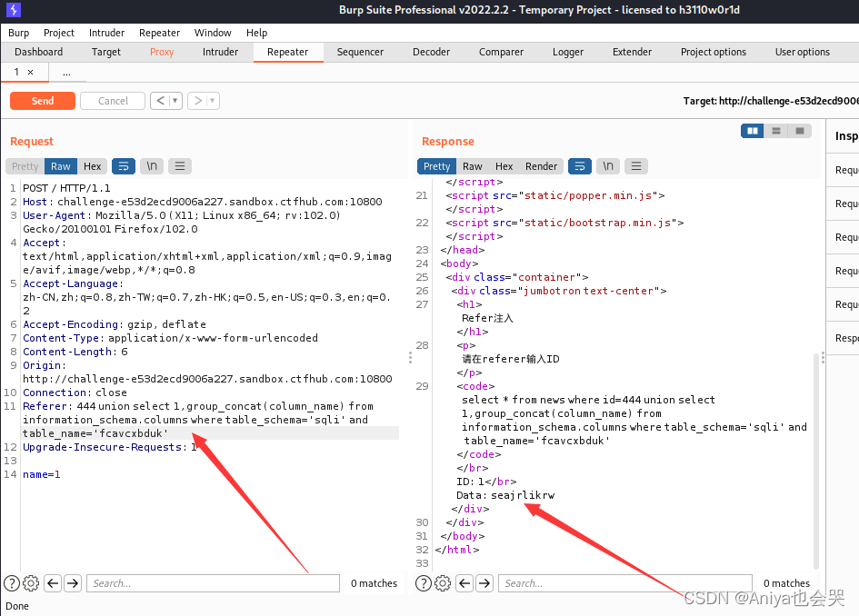The width and height of the screenshot is (859, 616).
Task: Click name=1 body parameter line
Action: (x=42, y=474)
